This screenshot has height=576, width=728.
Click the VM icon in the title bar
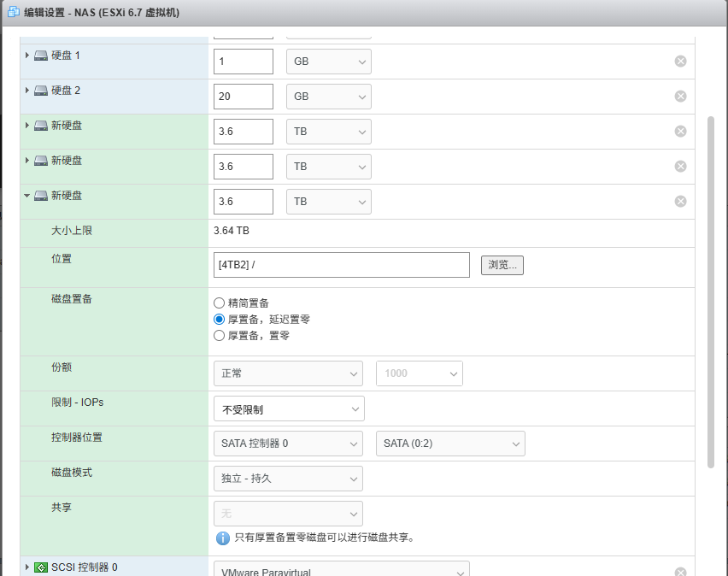[x=14, y=12]
